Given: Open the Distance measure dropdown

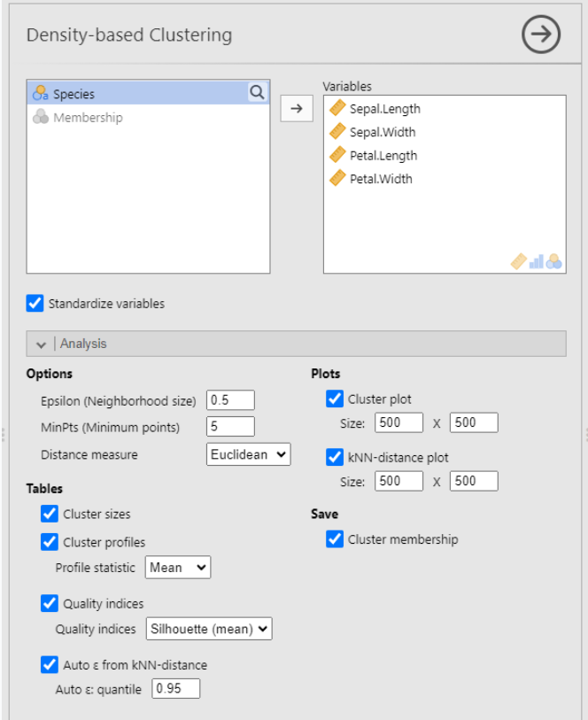Looking at the screenshot, I should click(x=248, y=455).
